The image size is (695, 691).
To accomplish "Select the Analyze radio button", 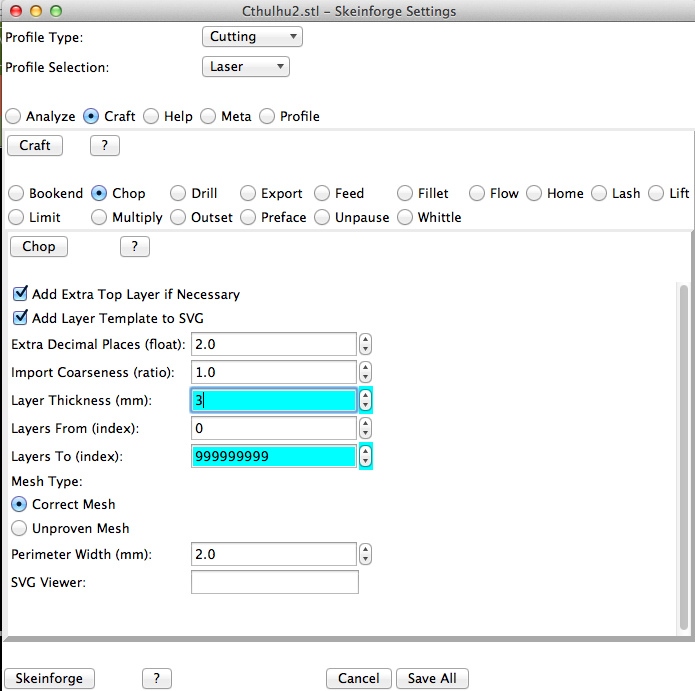I will pyautogui.click(x=13, y=117).
